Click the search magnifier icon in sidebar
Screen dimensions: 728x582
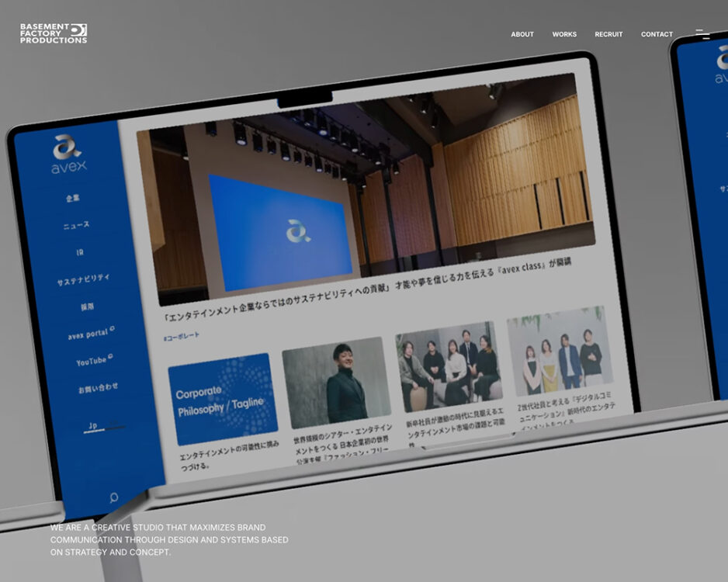click(x=114, y=497)
